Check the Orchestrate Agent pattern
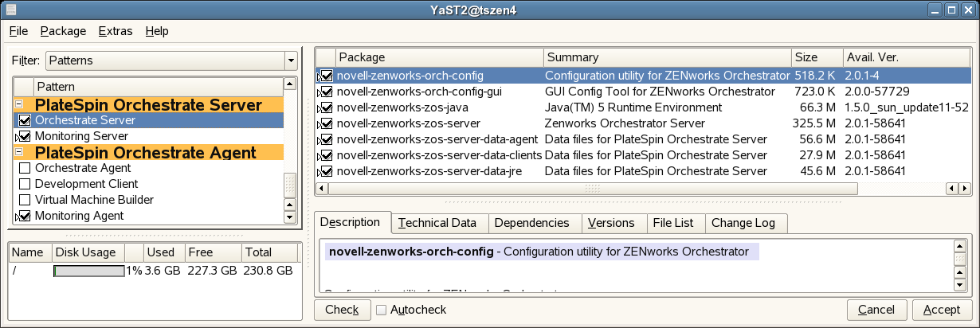 click(25, 168)
